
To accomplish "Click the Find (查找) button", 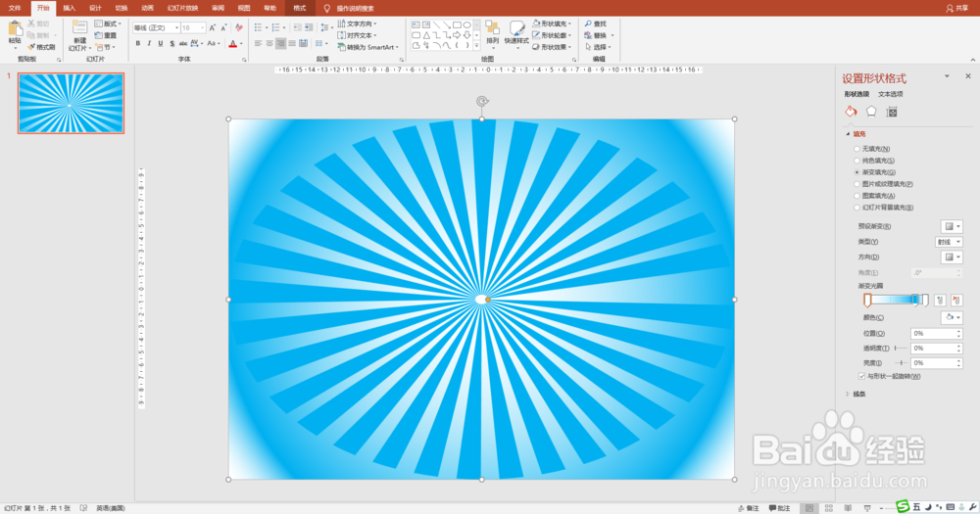I will (596, 23).
